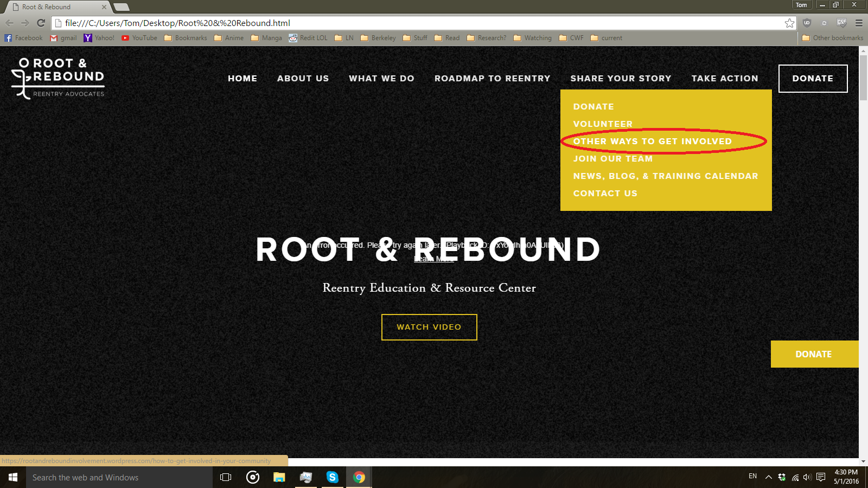The height and width of the screenshot is (488, 868).
Task: Click the yellow floating DONATE button
Action: click(814, 354)
